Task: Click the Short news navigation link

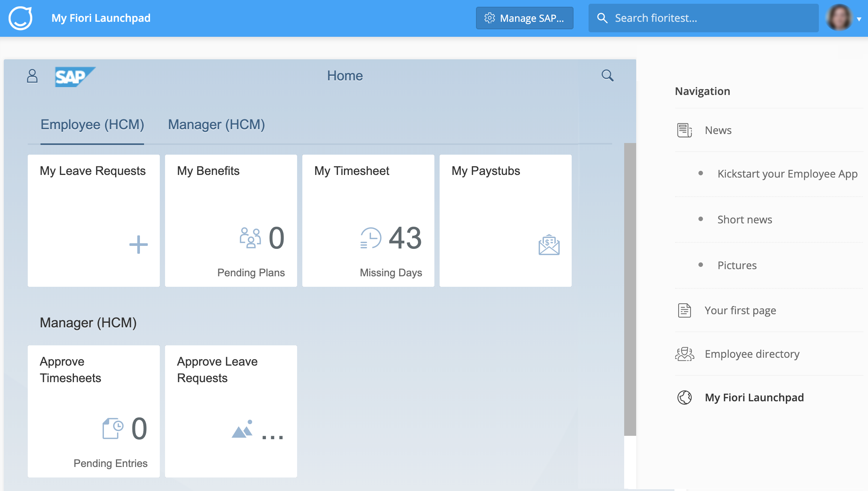Action: pos(745,220)
